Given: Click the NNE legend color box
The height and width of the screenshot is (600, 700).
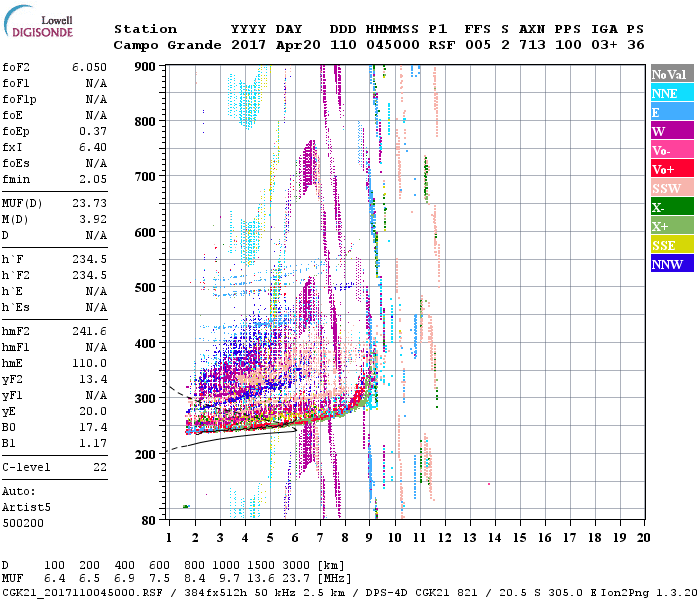Looking at the screenshot, I should pos(671,93).
